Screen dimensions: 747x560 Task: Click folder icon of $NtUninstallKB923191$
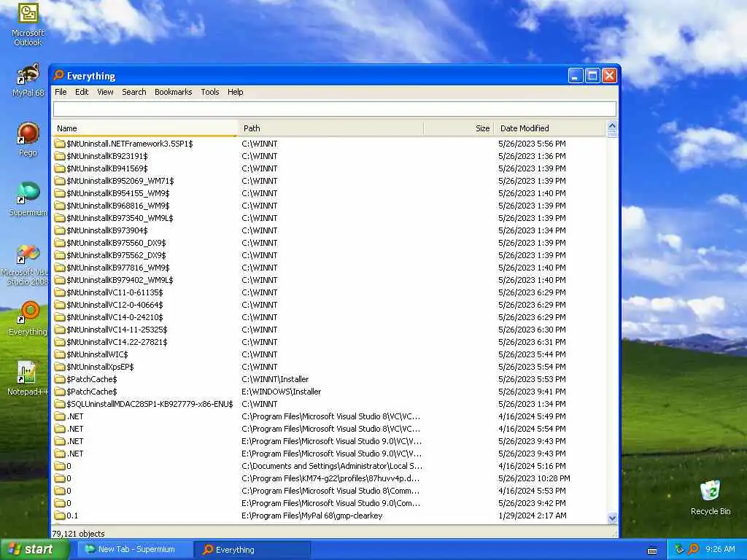tap(60, 156)
